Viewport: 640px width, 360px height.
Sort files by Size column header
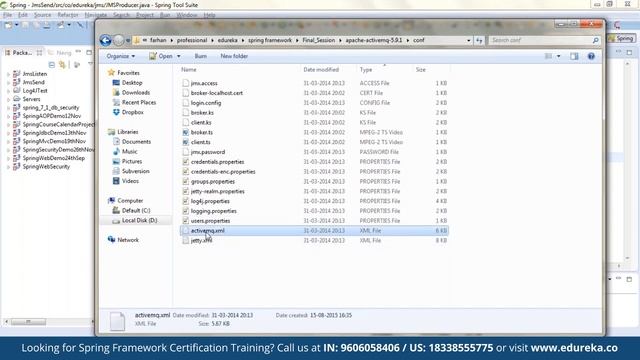[421, 70]
